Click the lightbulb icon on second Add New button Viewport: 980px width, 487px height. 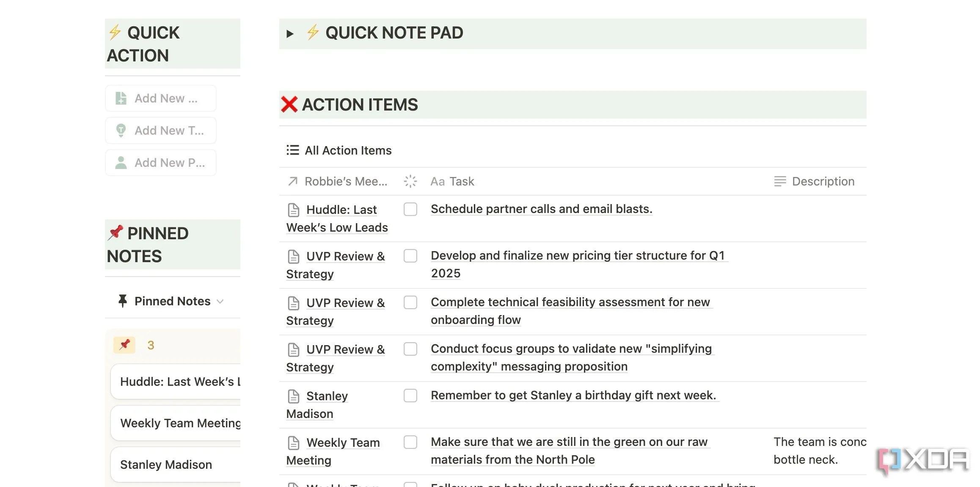click(x=121, y=130)
